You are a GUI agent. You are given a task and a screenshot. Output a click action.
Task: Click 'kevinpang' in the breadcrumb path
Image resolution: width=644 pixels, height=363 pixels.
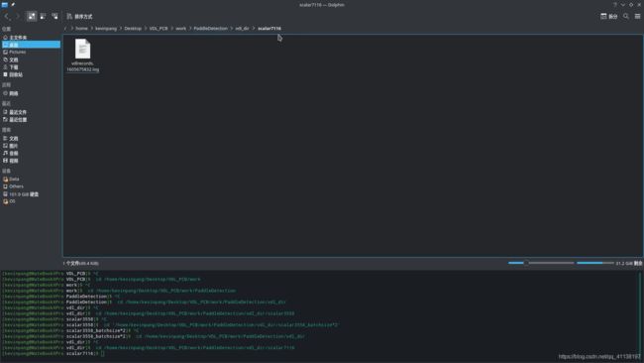(x=106, y=29)
